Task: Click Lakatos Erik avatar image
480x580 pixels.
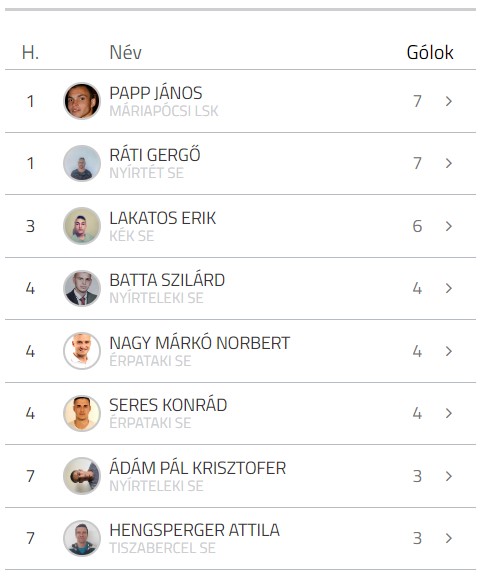Action: click(x=82, y=226)
